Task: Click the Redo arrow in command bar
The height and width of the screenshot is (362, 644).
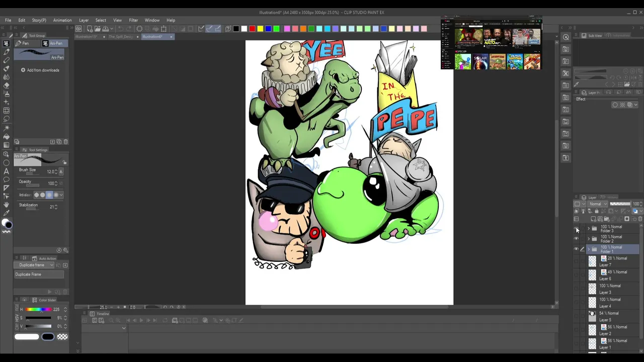Action: coord(129,29)
